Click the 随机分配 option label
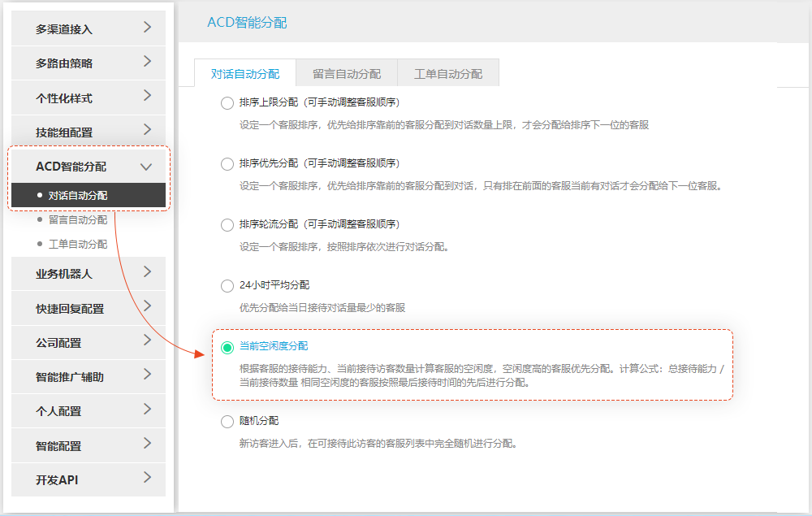Viewport: 812px width, 516px height. [259, 421]
